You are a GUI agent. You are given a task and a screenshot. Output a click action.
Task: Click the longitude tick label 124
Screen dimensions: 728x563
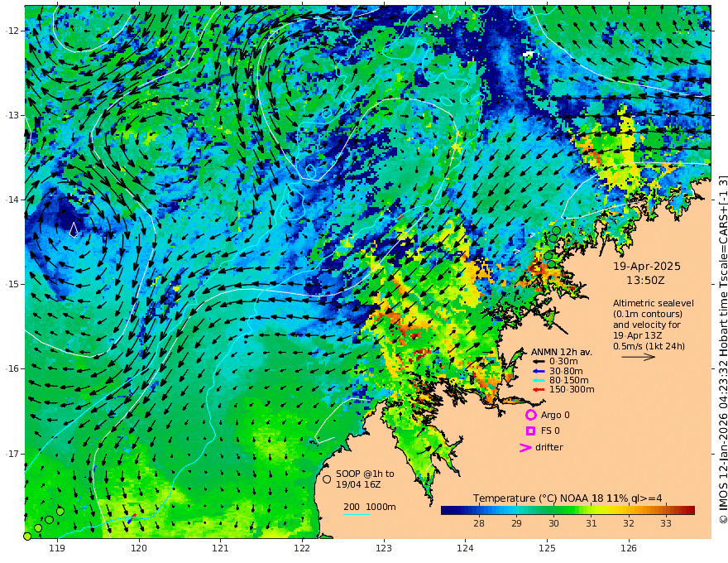pos(465,548)
